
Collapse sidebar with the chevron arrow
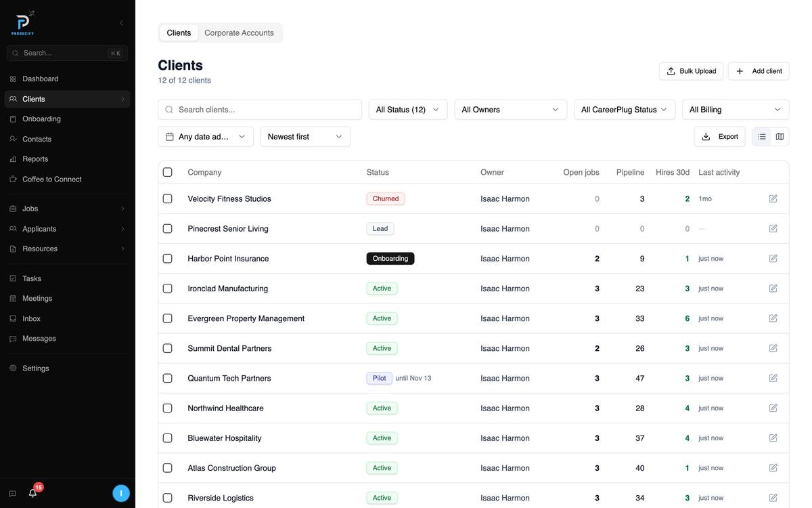[121, 23]
